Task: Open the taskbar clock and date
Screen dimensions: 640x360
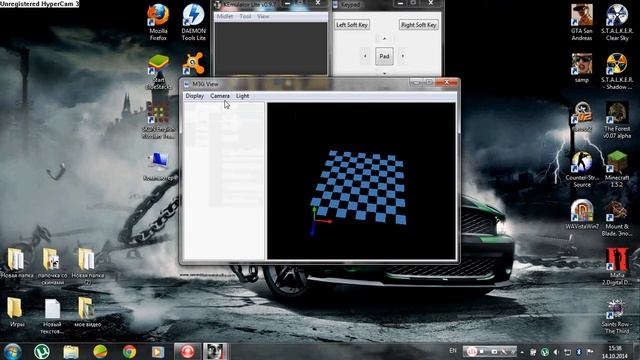Action: point(615,352)
